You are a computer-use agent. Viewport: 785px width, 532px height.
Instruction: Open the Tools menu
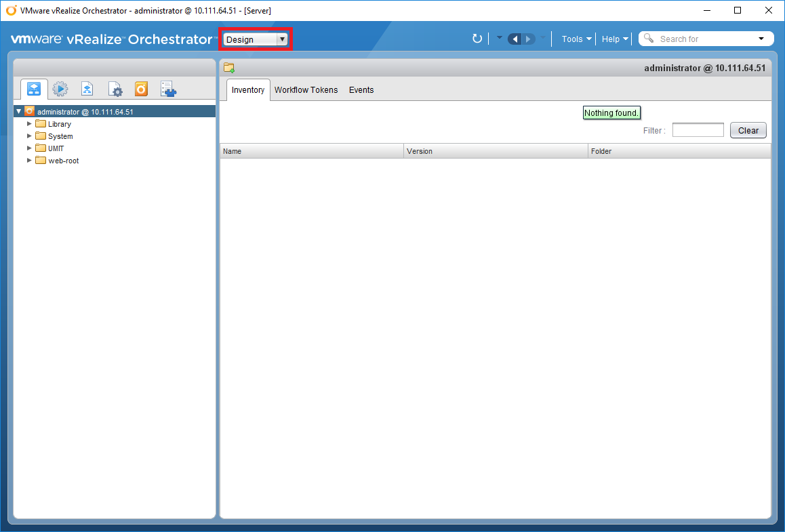click(576, 39)
